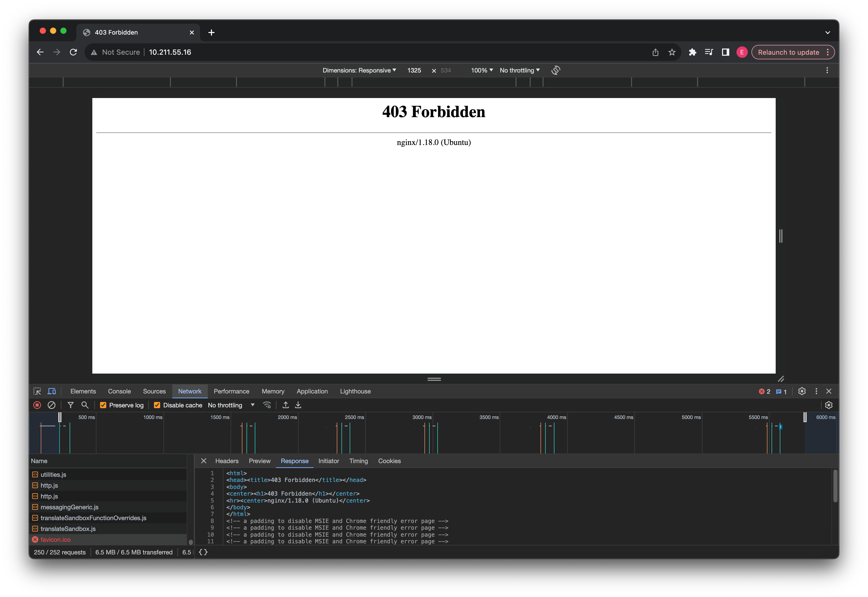Stop recording the network log

click(x=37, y=405)
